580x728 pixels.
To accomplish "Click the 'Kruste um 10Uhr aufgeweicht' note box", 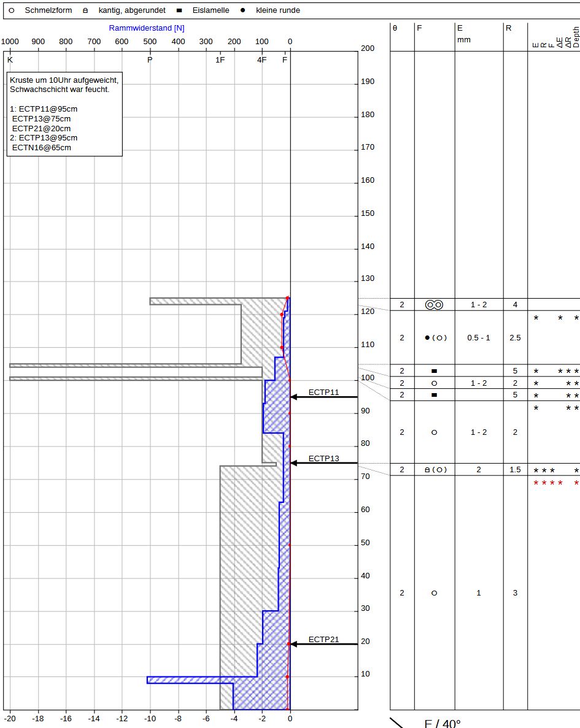I will pyautogui.click(x=64, y=113).
